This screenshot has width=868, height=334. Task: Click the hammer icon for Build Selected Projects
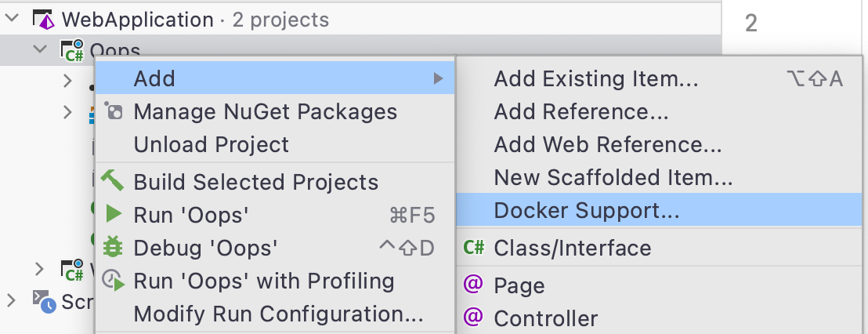click(112, 180)
